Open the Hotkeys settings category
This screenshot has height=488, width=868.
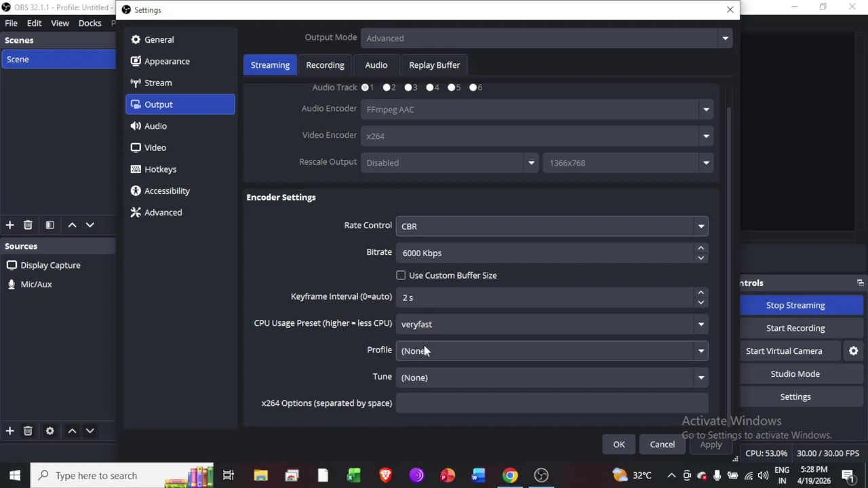[x=180, y=169]
